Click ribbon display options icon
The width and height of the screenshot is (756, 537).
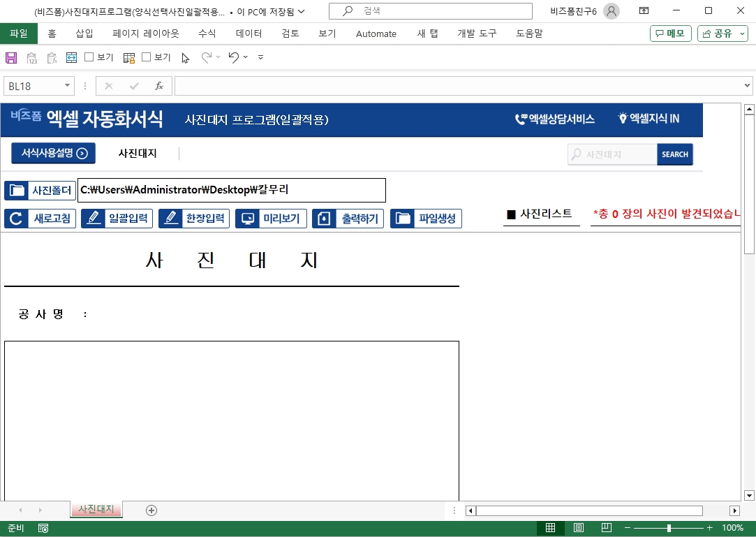pyautogui.click(x=644, y=10)
